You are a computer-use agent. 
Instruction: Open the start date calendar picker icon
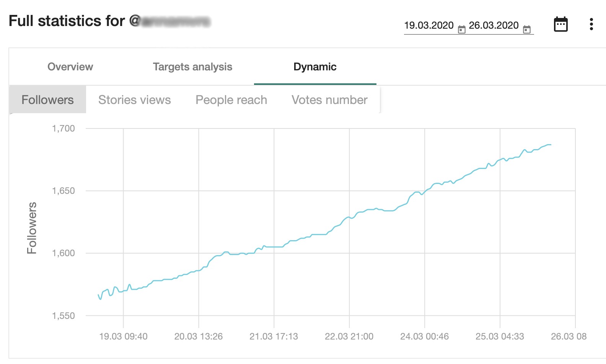pyautogui.click(x=462, y=29)
